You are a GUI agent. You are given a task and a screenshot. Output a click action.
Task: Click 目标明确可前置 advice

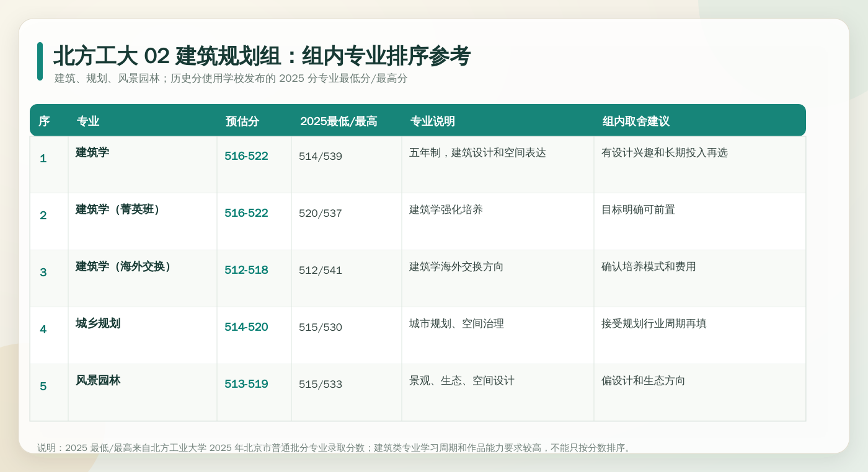coord(638,209)
